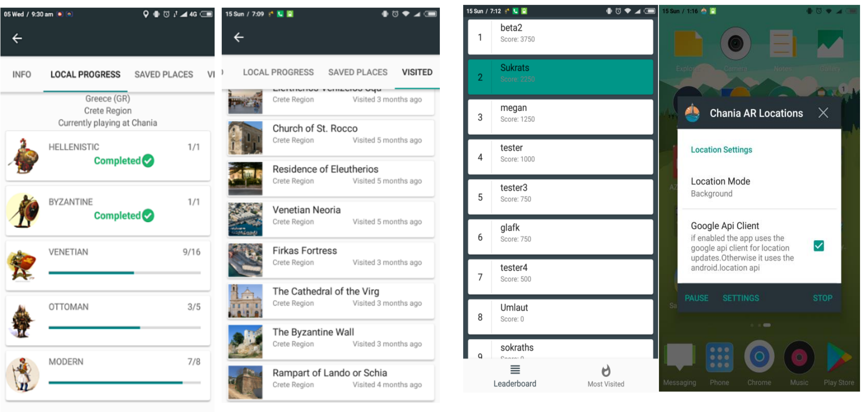This screenshot has height=412, width=868.
Task: Select the INFO tab
Action: [22, 74]
